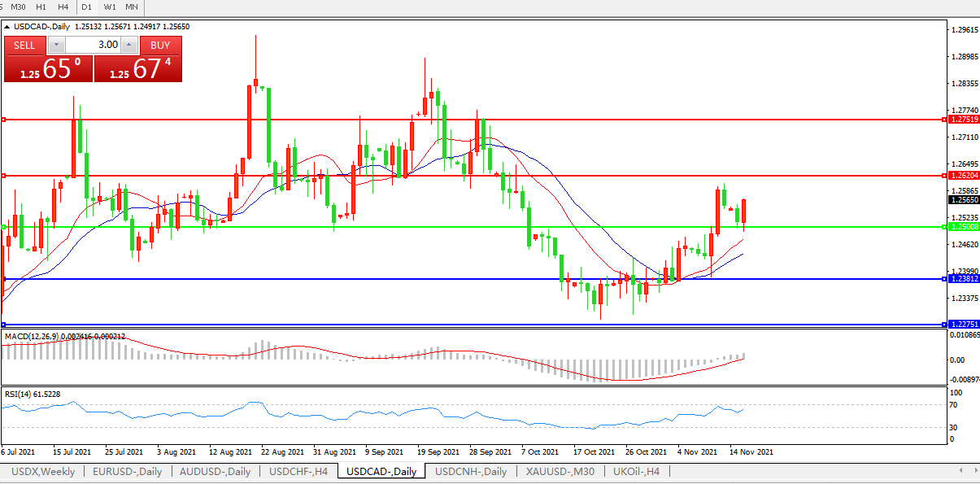Increase trade volume with up arrow

[129, 45]
